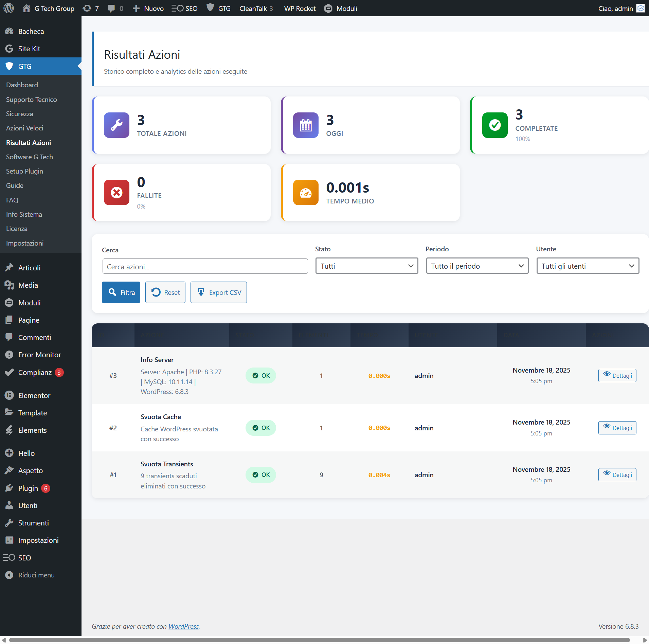
Task: Click the green checkmark Completate icon
Action: point(495,125)
